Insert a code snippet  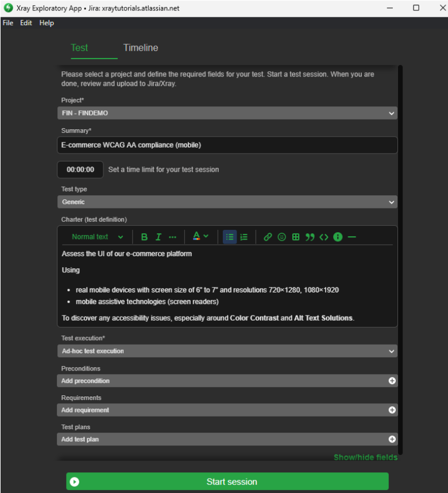tap(324, 237)
